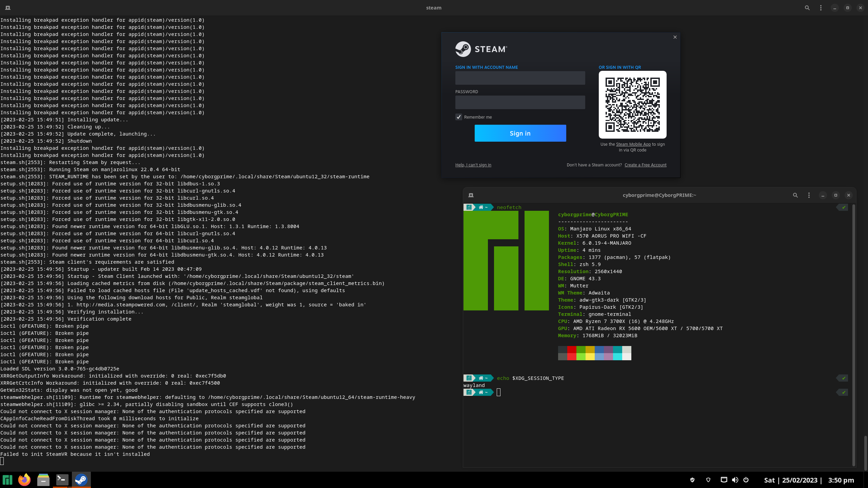This screenshot has width=868, height=488.
Task: Click the large Manjaro neofetch logo
Action: [506, 261]
